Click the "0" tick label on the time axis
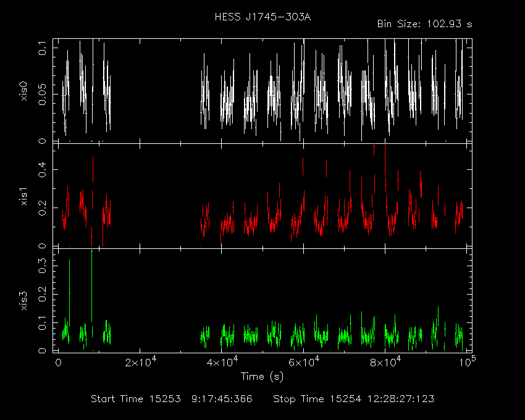 click(58, 363)
